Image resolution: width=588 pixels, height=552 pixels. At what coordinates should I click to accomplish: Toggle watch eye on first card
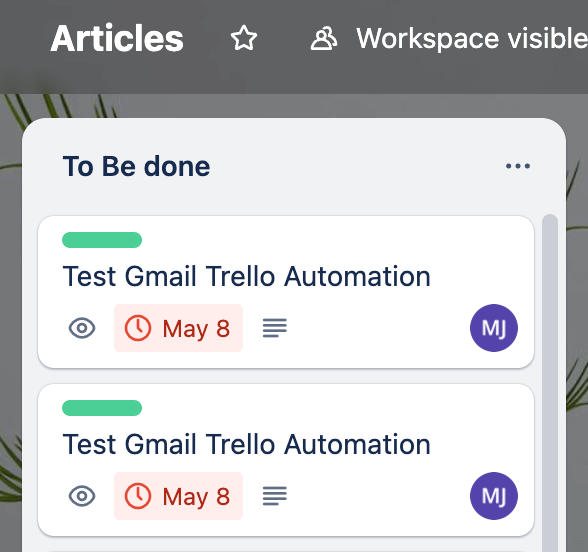tap(82, 328)
